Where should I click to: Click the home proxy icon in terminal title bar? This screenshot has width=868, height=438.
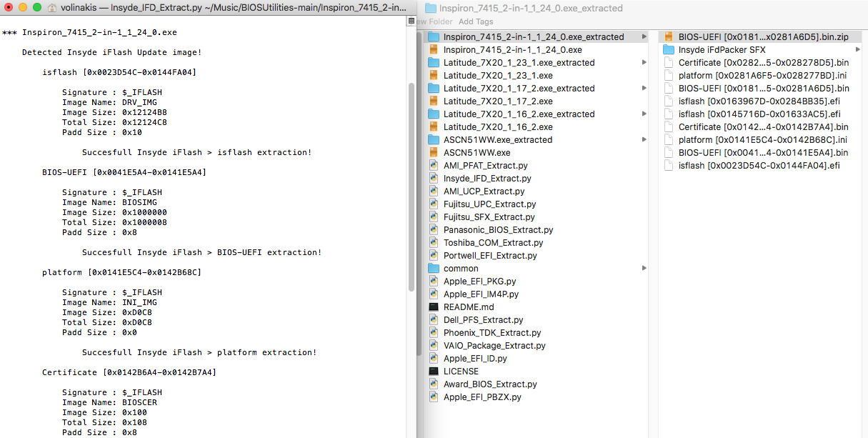(x=53, y=8)
